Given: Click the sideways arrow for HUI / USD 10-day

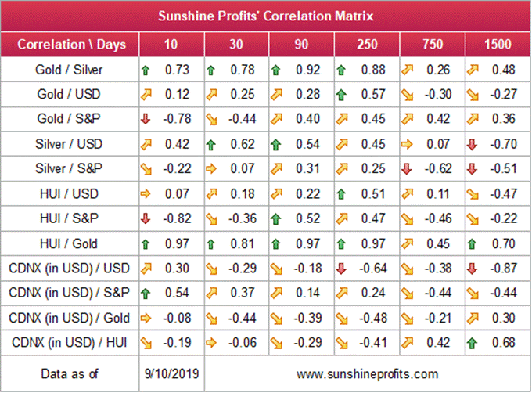Looking at the screenshot, I should point(146,193).
